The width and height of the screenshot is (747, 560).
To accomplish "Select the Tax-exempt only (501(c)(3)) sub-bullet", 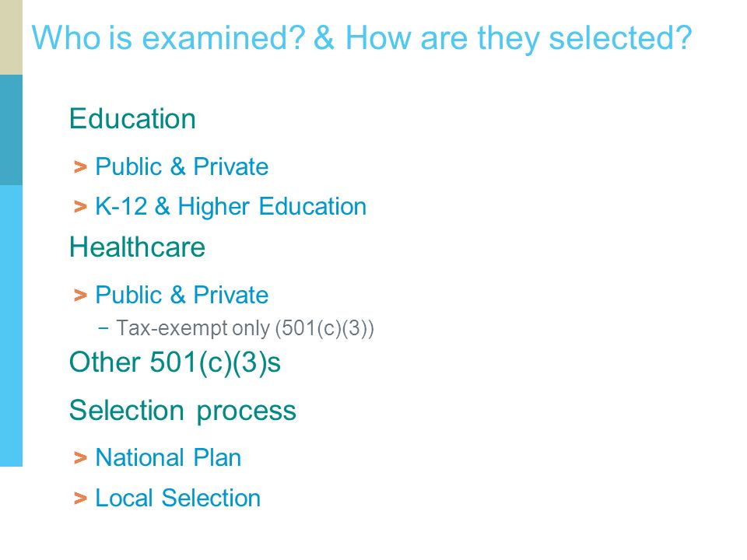I will (245, 328).
